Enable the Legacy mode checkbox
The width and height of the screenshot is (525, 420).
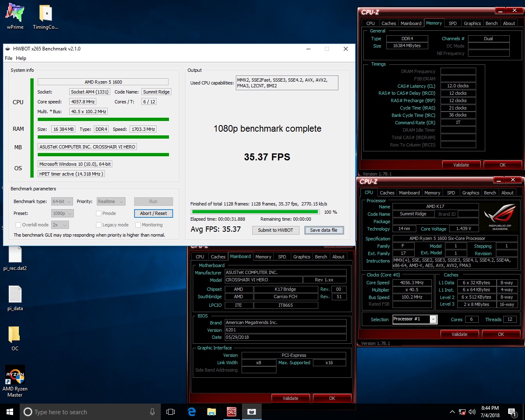click(x=98, y=225)
